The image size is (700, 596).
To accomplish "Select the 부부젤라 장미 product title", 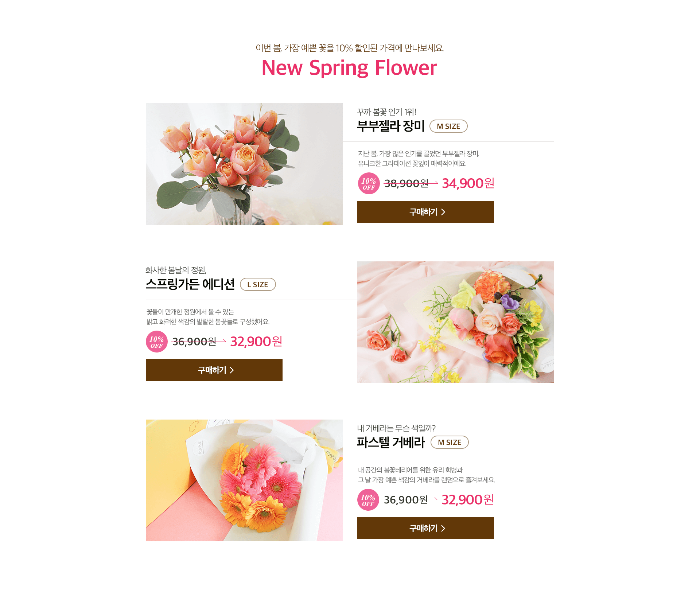I will (391, 126).
